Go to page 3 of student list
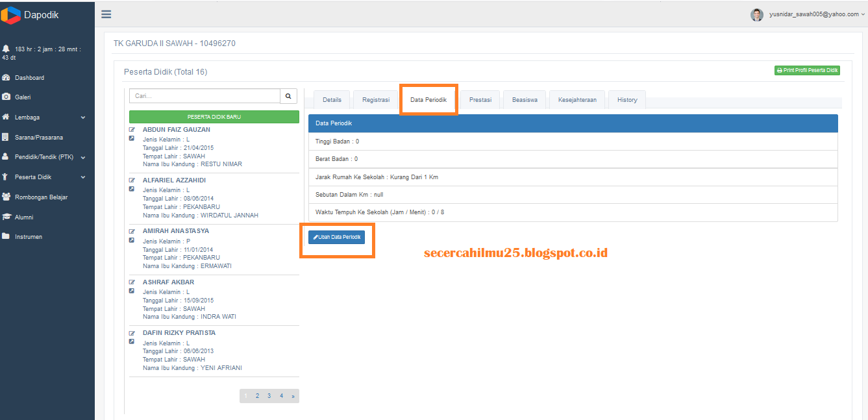The width and height of the screenshot is (868, 420). 269,395
